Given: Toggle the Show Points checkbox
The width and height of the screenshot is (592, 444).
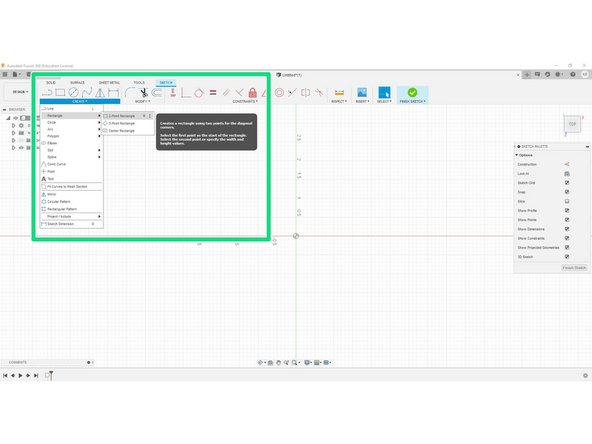Looking at the screenshot, I should (x=567, y=220).
